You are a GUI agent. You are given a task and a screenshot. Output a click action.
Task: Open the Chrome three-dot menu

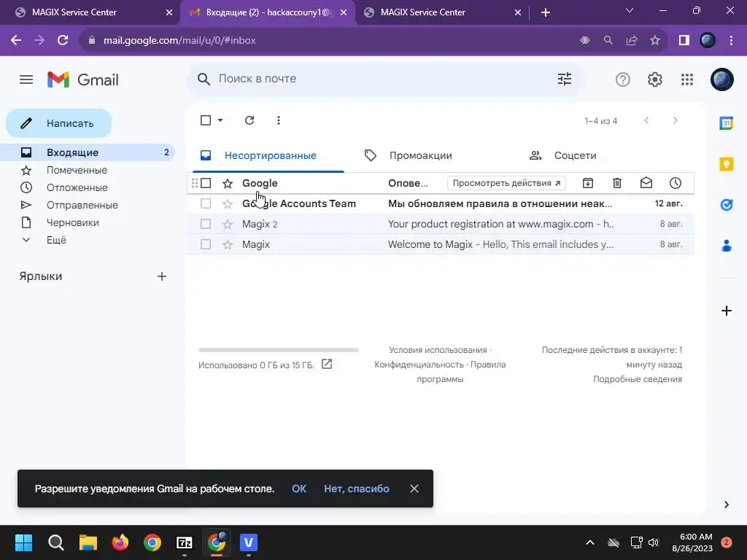click(731, 41)
